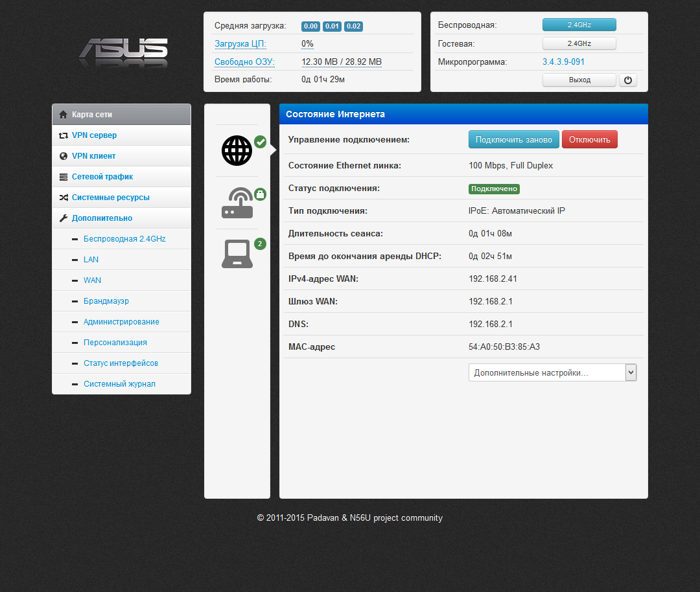
Task: Click session duration 0д 01ч 08м
Action: (490, 233)
